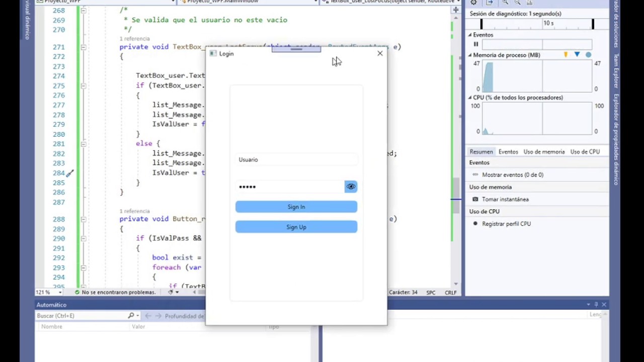Toggle password visibility with the eye icon
Screen dimensions: 644x362
point(351,187)
